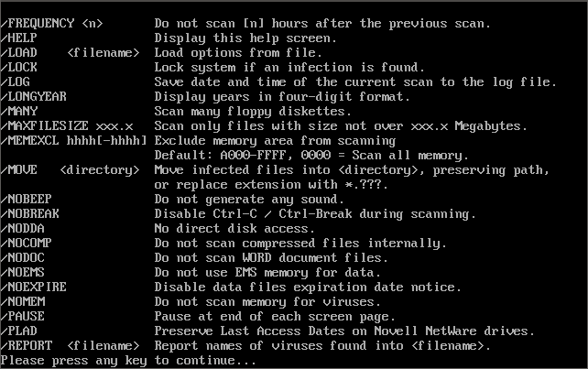This screenshot has width=588, height=369.
Task: Click the /REPORT <filename> option
Action: 70,345
